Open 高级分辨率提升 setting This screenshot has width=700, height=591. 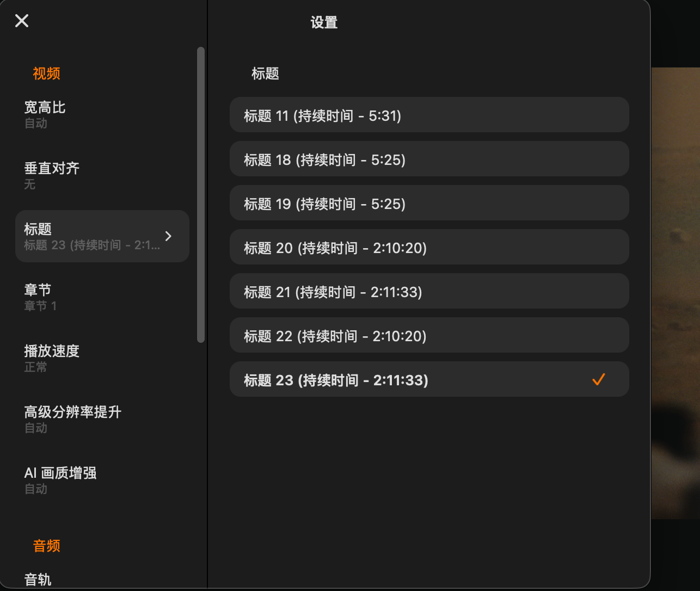pyautogui.click(x=72, y=418)
